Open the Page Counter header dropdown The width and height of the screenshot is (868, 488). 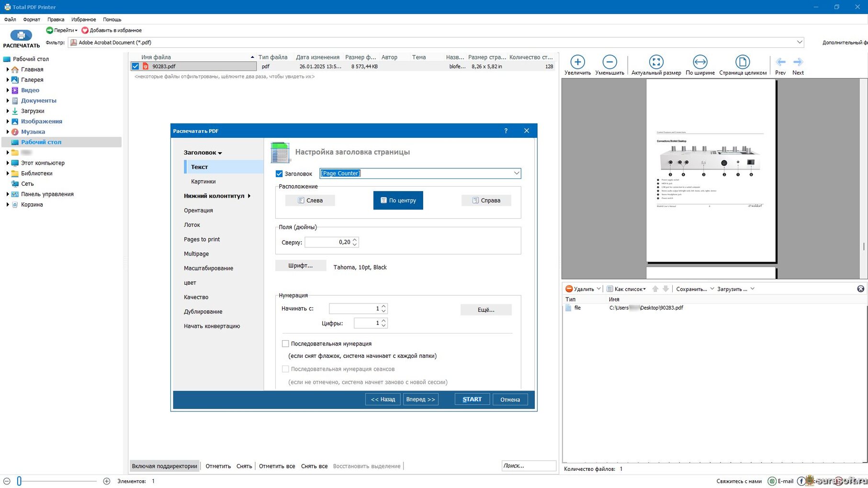point(516,173)
